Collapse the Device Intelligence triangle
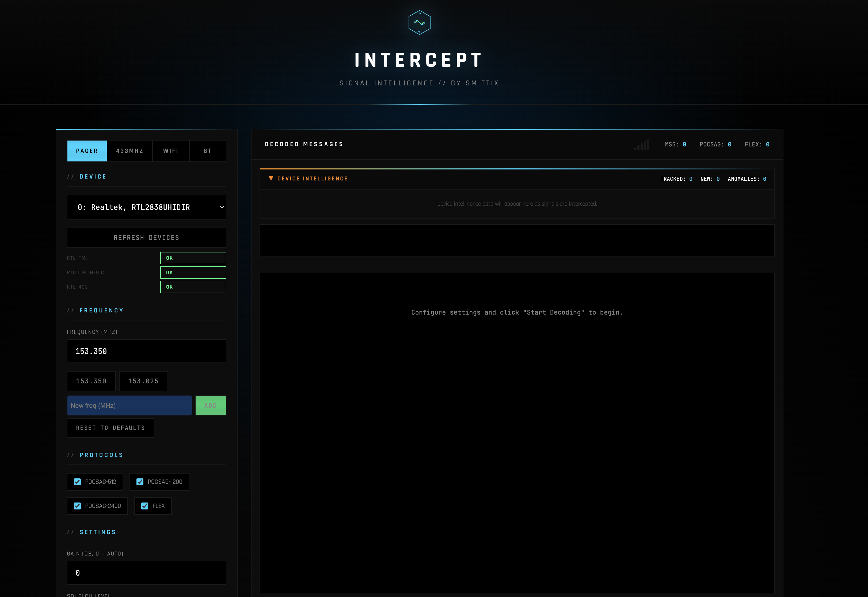The height and width of the screenshot is (597, 868). click(x=271, y=178)
